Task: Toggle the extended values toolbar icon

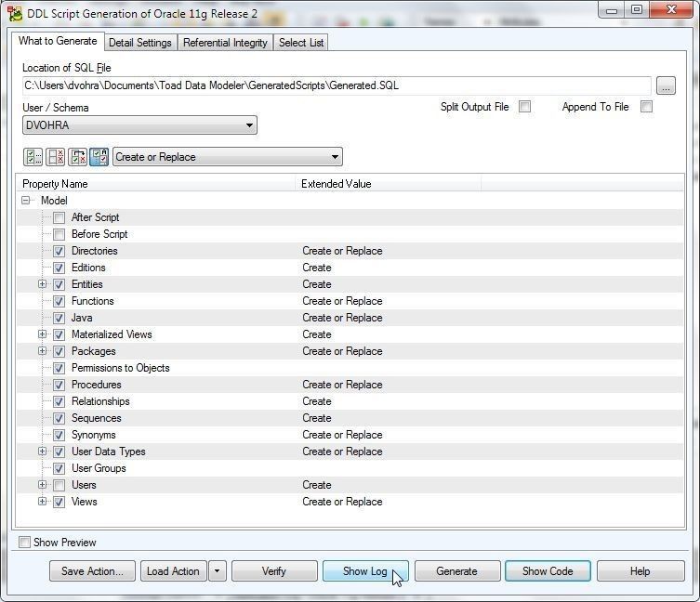Action: pyautogui.click(x=99, y=157)
